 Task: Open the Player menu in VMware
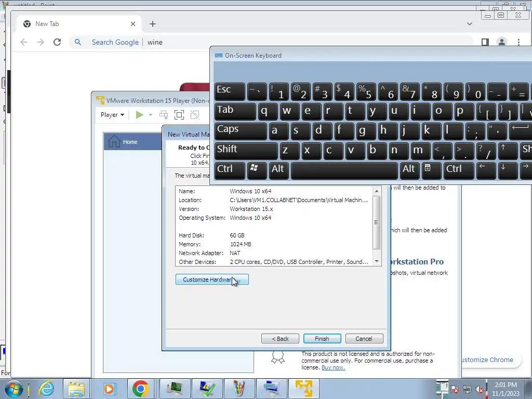(112, 115)
